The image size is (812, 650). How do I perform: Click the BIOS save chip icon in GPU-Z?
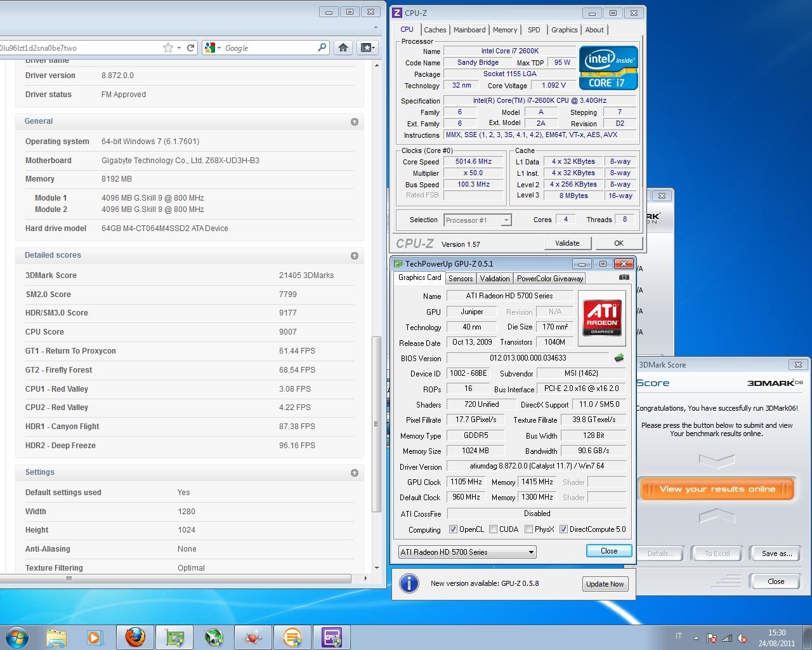click(x=619, y=358)
